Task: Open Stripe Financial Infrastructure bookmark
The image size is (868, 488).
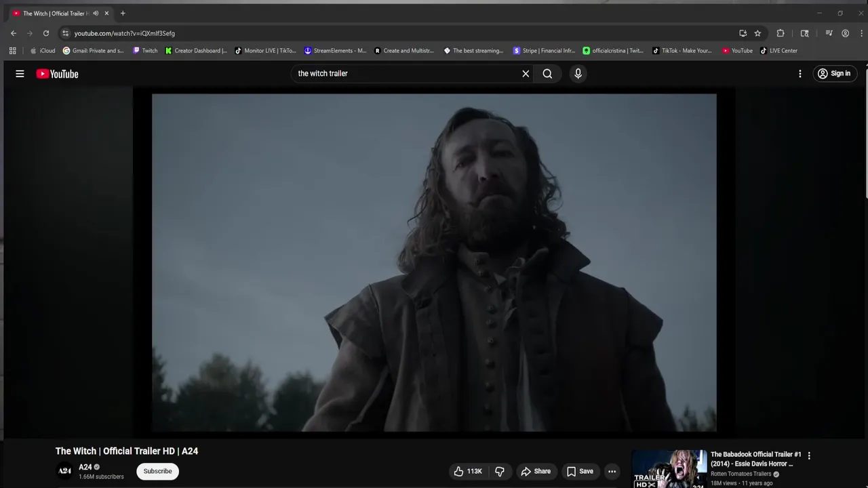Action: (x=544, y=51)
